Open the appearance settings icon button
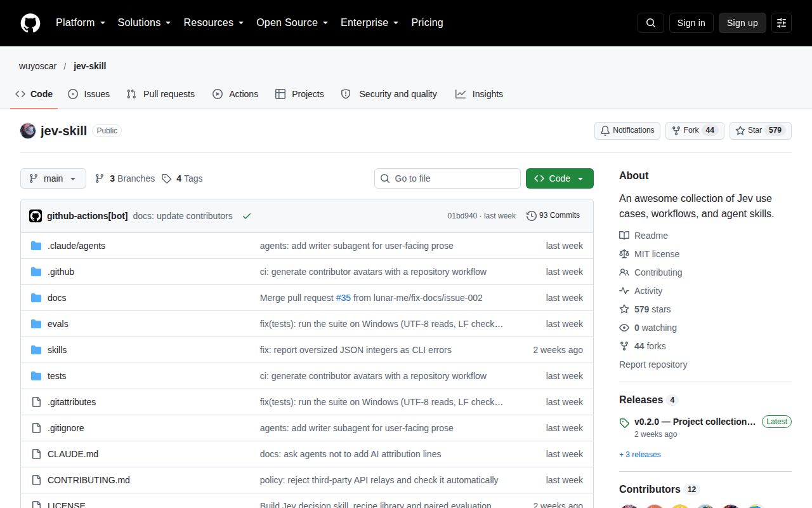This screenshot has width=812, height=508. (x=782, y=23)
